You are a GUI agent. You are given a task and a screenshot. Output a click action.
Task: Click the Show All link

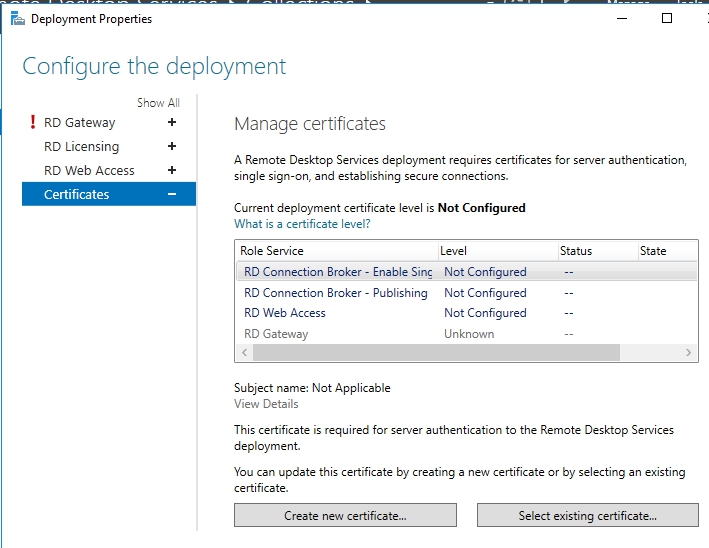158,103
